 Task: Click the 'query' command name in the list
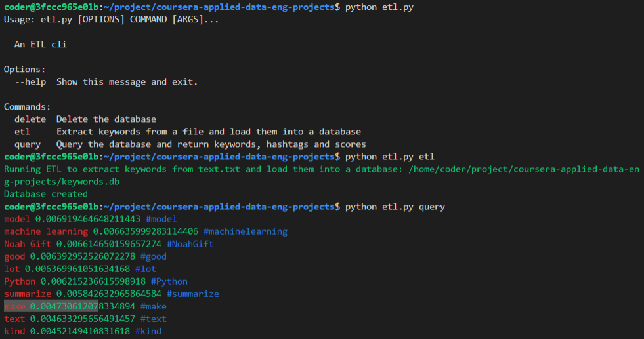tap(28, 144)
